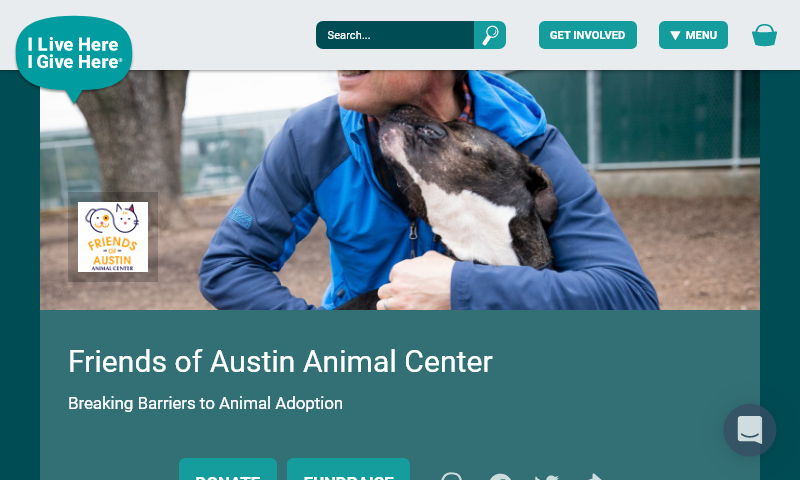Click the DONATE button
The image size is (800, 480).
228,469
